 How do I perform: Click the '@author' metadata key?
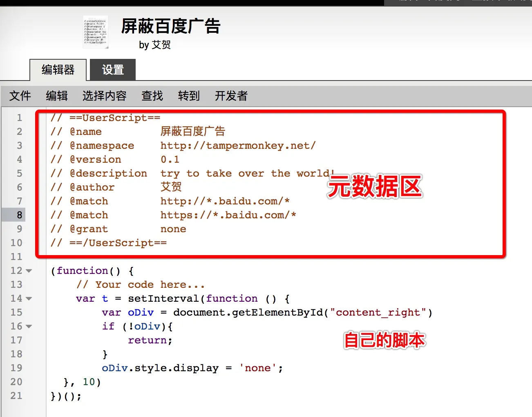(x=92, y=187)
